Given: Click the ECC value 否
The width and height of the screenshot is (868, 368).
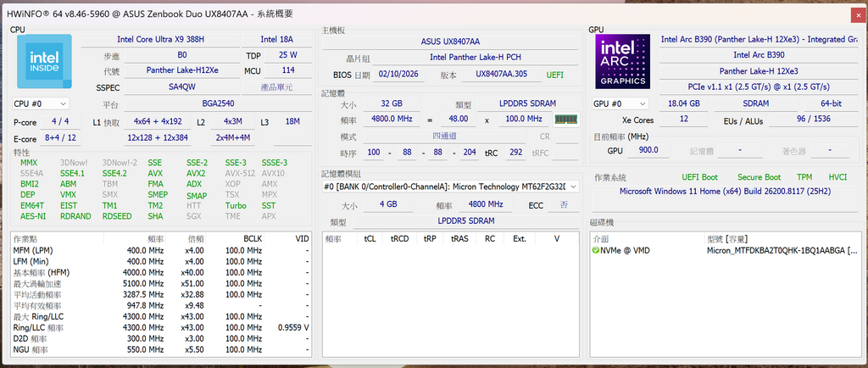Looking at the screenshot, I should (563, 204).
